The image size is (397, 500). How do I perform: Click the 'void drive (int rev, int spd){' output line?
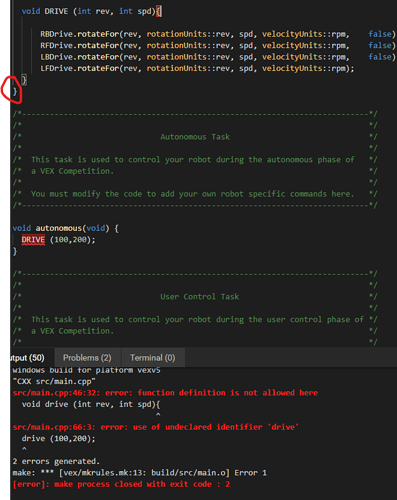click(91, 404)
